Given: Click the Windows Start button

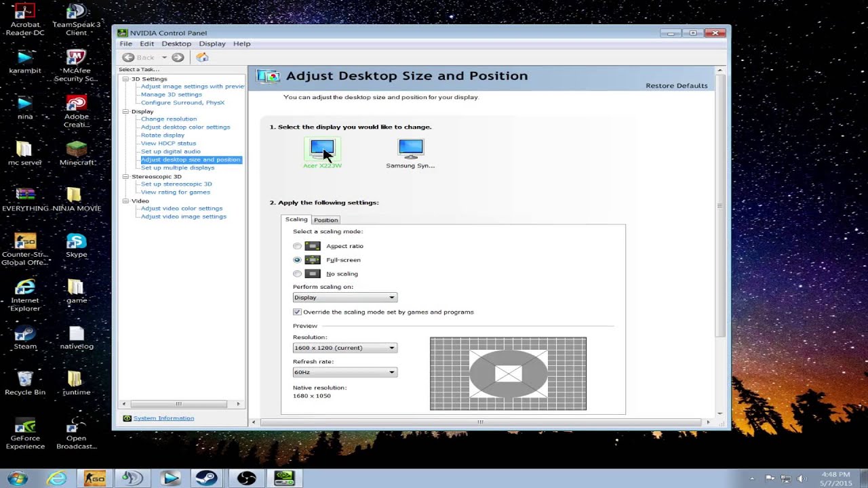Looking at the screenshot, I should coord(17,478).
